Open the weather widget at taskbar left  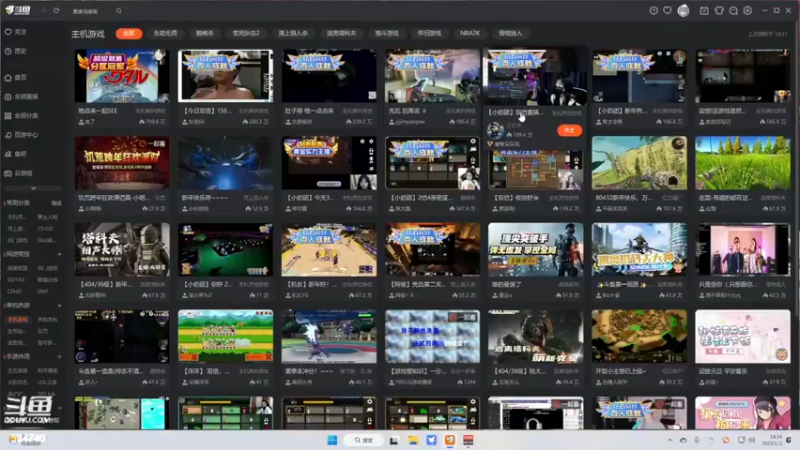tap(28, 440)
